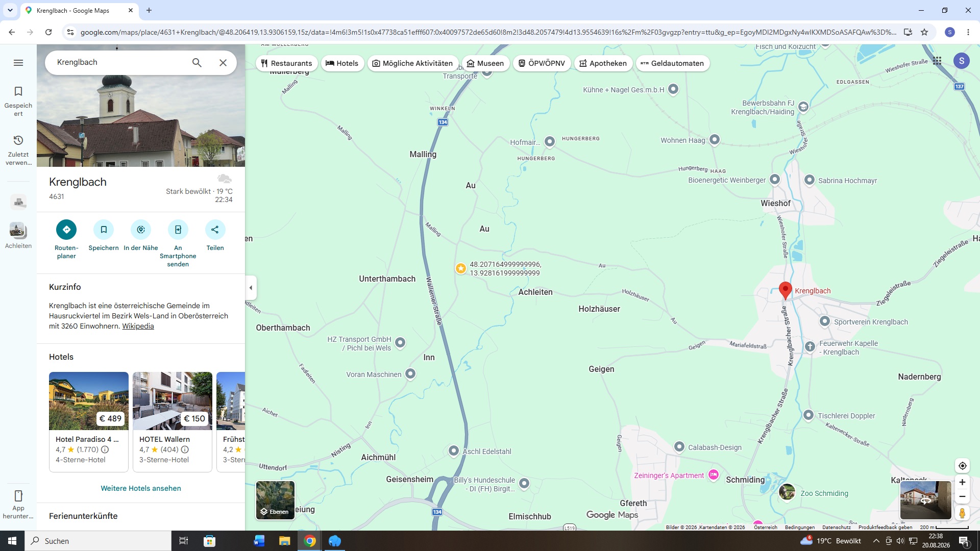Open the recently used places history
Viewport: 980px width, 551px height.
pyautogui.click(x=18, y=150)
